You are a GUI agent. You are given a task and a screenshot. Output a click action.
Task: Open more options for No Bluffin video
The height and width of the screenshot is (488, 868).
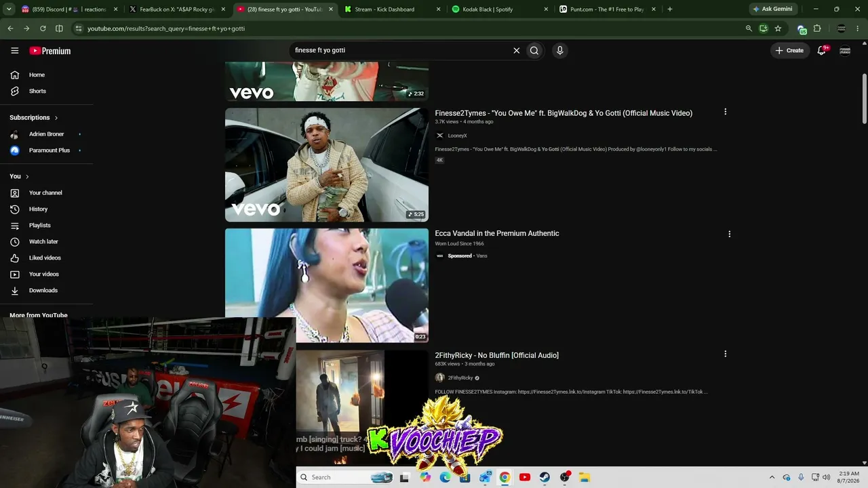pos(725,354)
